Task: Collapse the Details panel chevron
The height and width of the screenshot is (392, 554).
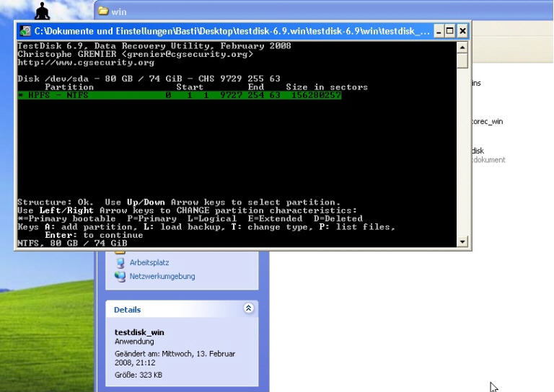Action: coord(248,308)
